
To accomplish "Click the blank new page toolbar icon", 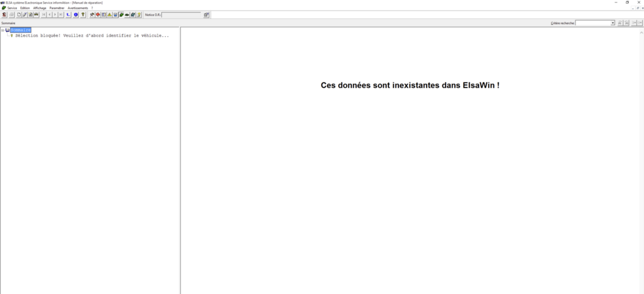I will click(19, 15).
